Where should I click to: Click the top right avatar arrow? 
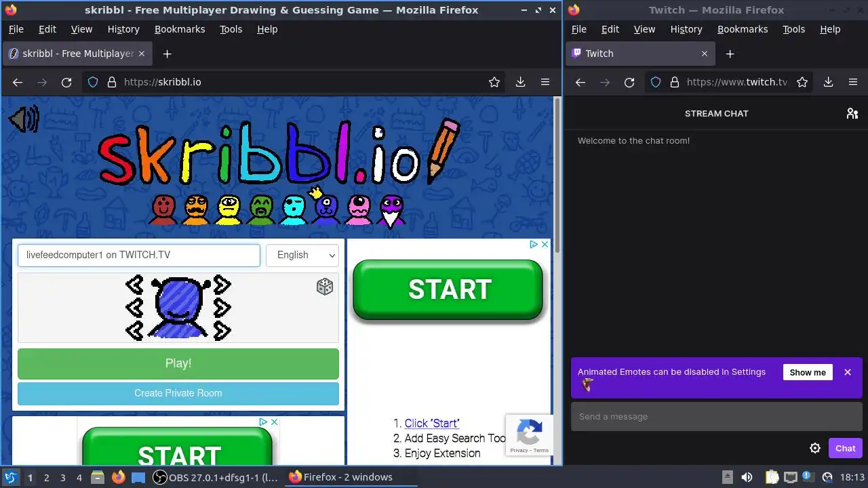(222, 285)
